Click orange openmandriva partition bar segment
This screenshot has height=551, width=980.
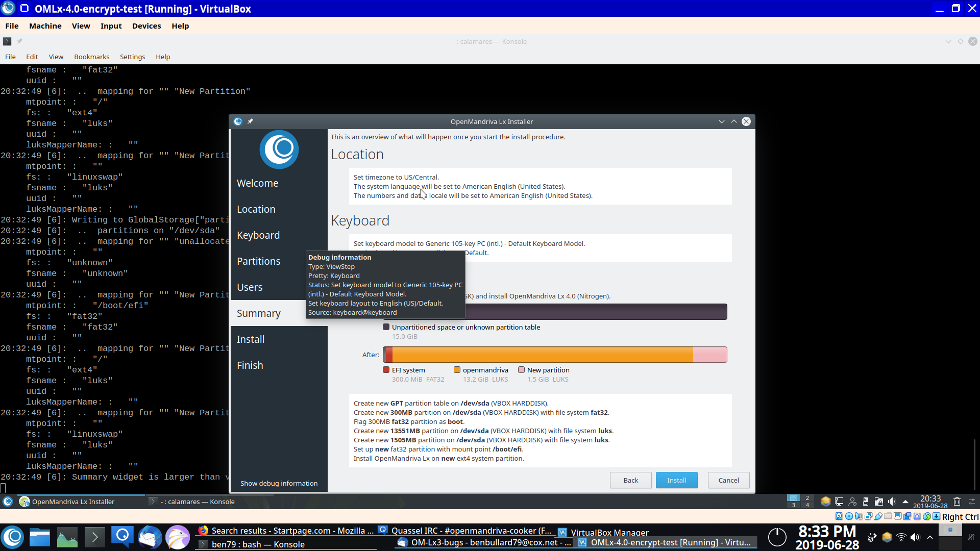tap(543, 355)
